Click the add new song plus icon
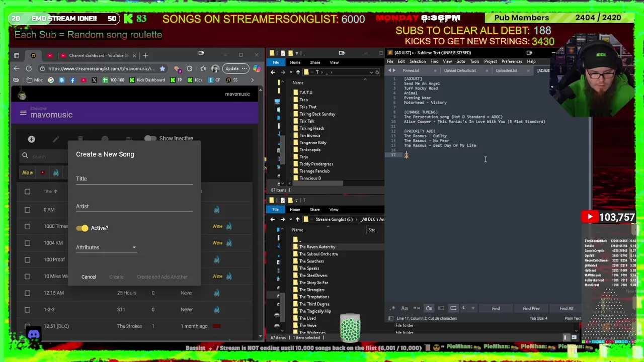Screen dimensions: 644x362 tap(31, 139)
